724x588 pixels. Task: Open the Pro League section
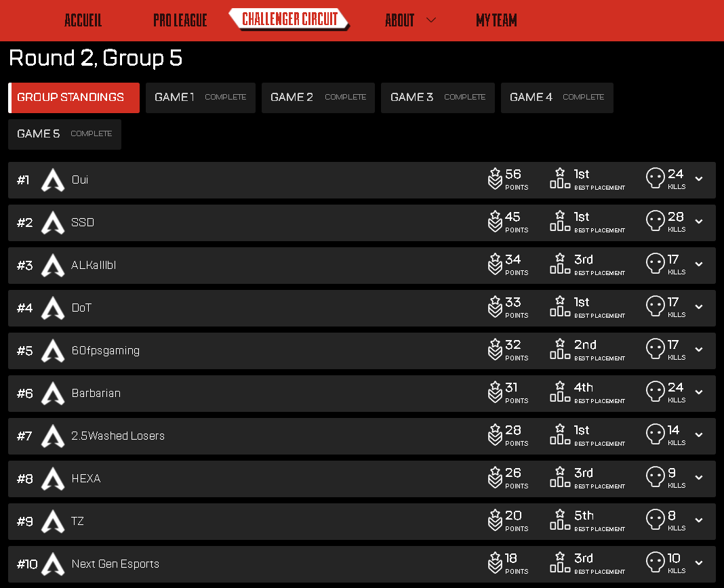pyautogui.click(x=180, y=20)
